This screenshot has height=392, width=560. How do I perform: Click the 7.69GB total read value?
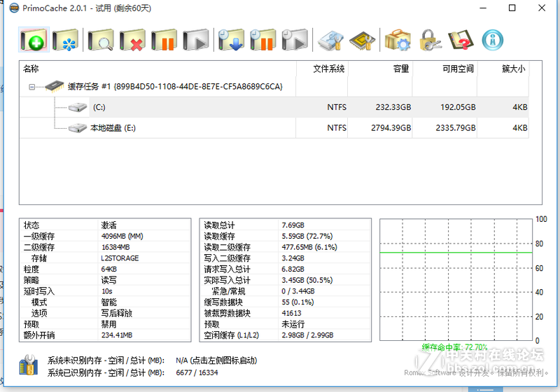point(293,225)
